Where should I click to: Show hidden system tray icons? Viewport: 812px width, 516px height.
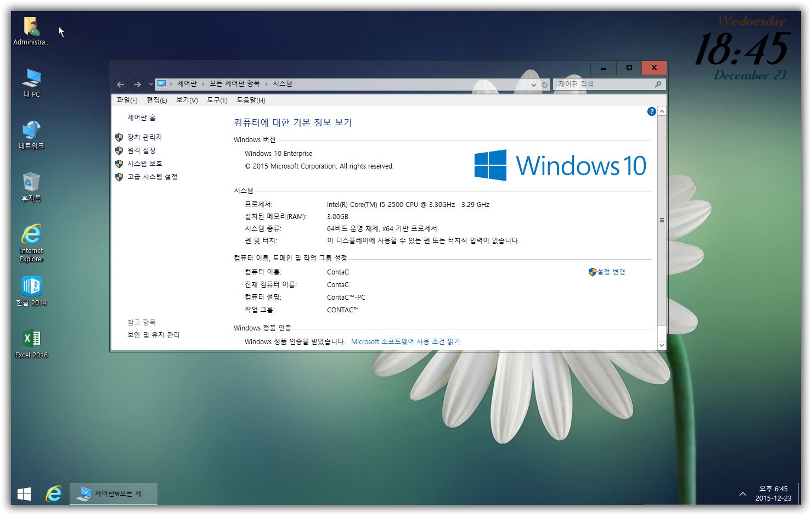(x=742, y=494)
